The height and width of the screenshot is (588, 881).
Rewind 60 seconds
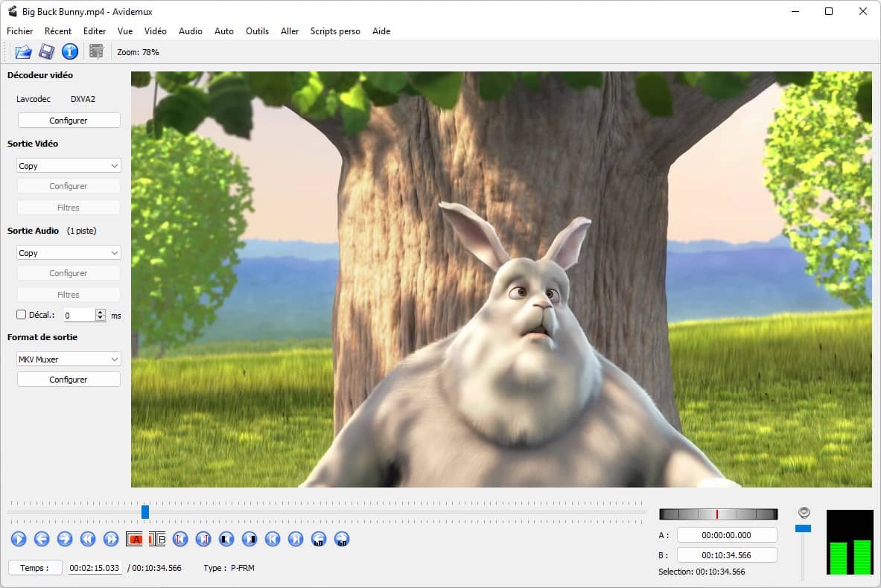319,539
